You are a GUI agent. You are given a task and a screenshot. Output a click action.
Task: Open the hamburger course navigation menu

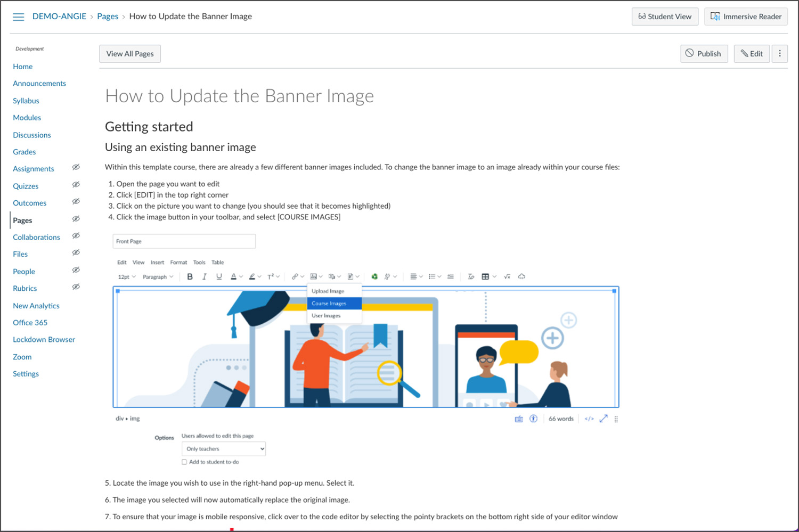[18, 17]
